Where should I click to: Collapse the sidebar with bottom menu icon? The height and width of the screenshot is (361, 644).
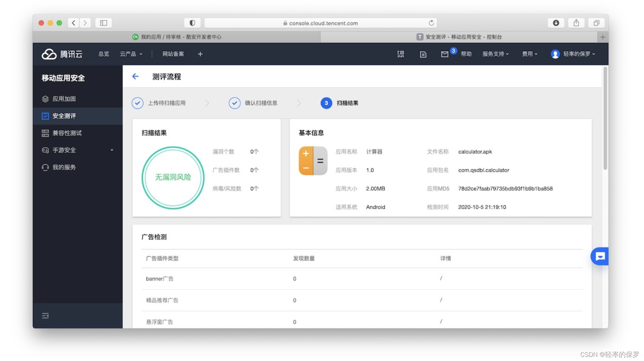45,316
